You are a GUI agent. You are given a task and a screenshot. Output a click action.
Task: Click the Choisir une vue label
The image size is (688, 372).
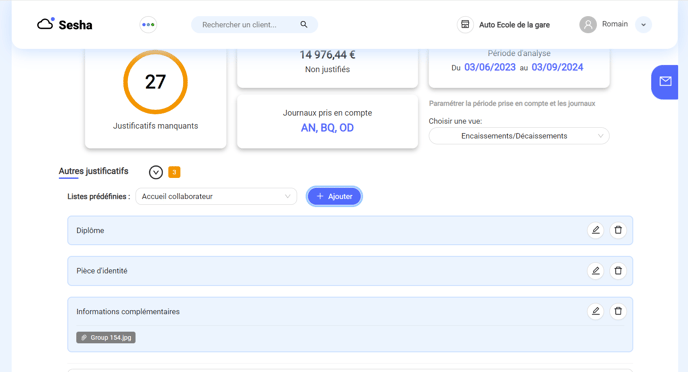click(x=455, y=121)
